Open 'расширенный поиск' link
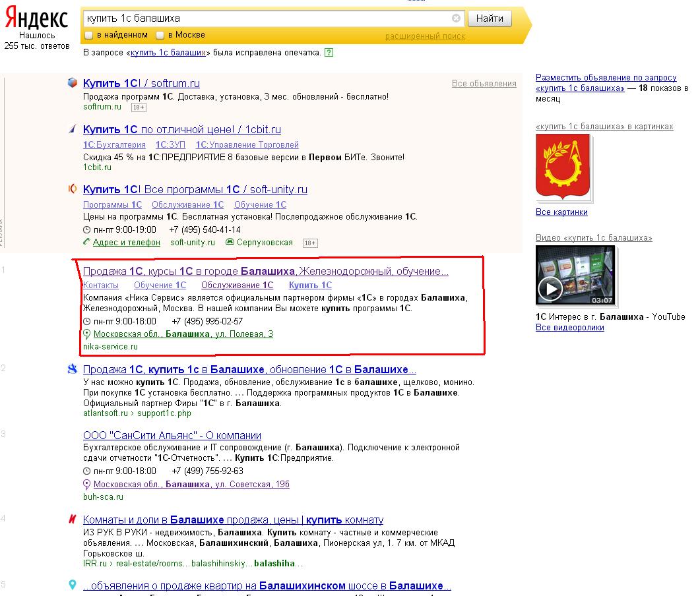The width and height of the screenshot is (700, 596). (425, 36)
